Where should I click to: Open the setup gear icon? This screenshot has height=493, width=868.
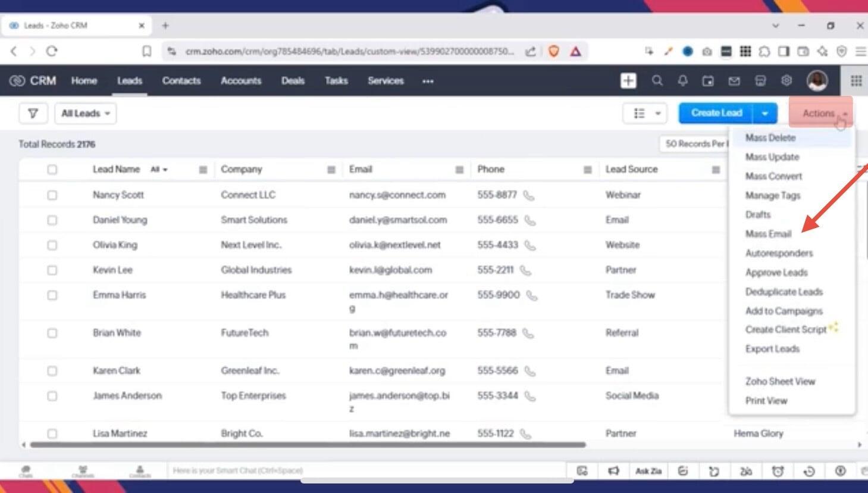coord(786,81)
